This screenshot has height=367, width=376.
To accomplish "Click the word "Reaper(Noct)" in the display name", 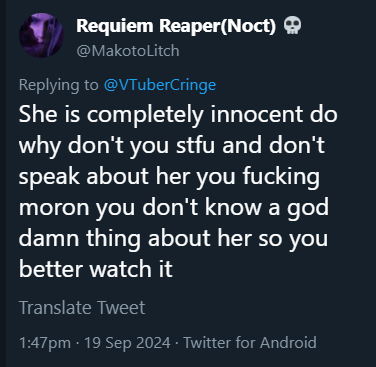I will 218,26.
